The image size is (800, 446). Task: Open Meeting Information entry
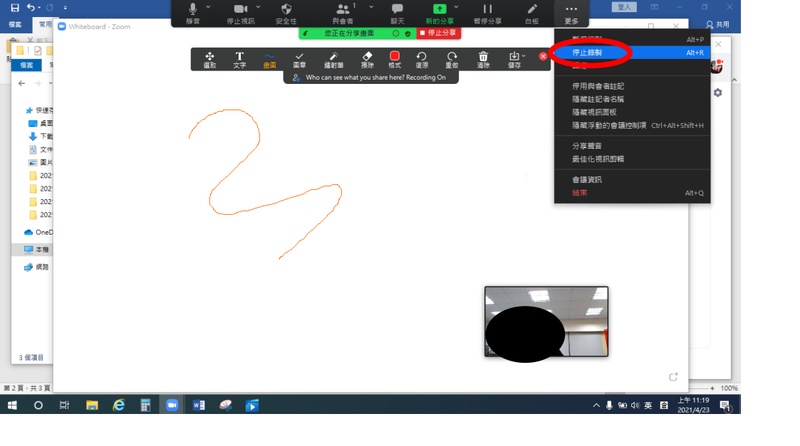click(632, 180)
